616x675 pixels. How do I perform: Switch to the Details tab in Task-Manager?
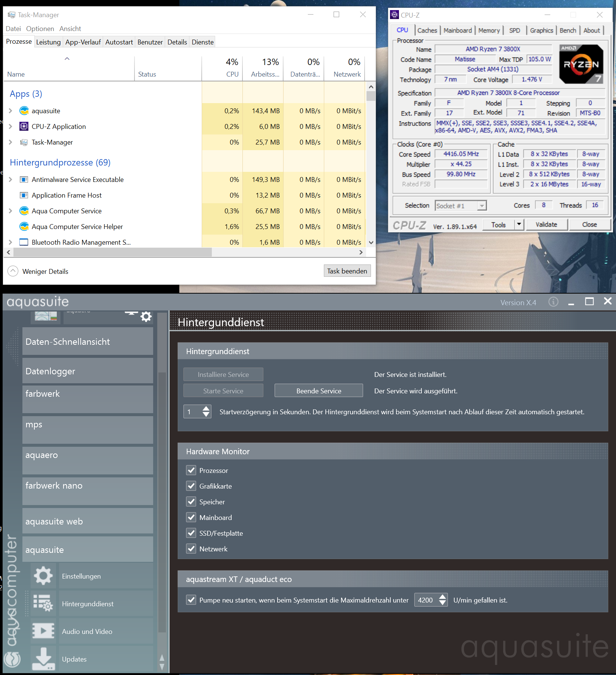(177, 42)
